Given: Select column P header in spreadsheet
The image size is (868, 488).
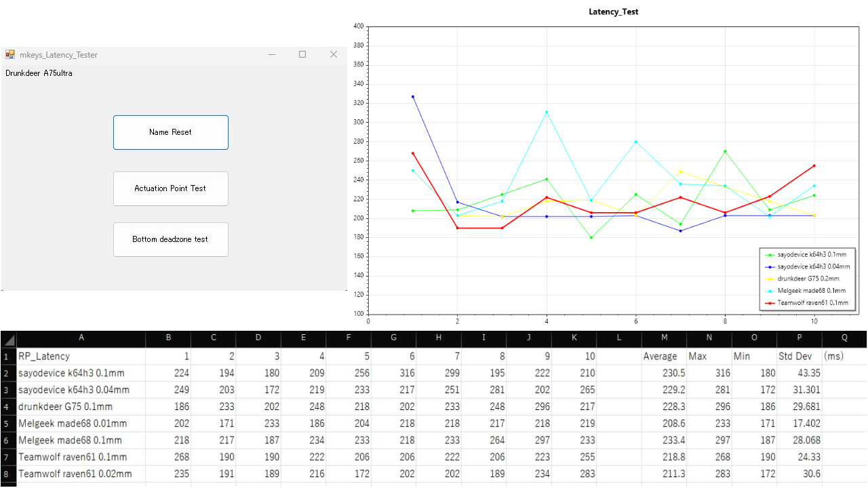Looking at the screenshot, I should tap(800, 337).
